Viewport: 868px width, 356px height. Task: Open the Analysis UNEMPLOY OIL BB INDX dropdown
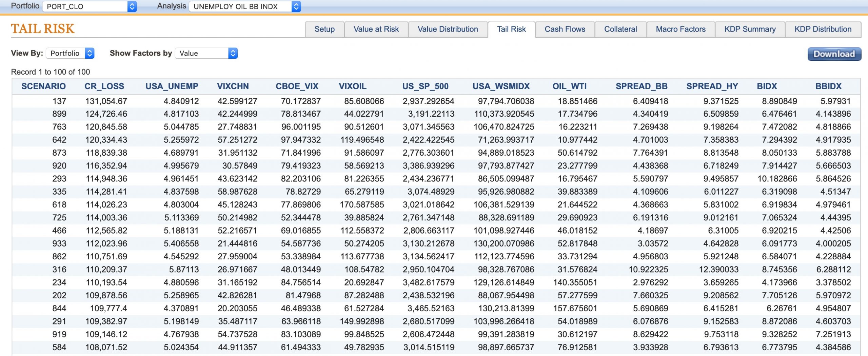click(x=245, y=6)
